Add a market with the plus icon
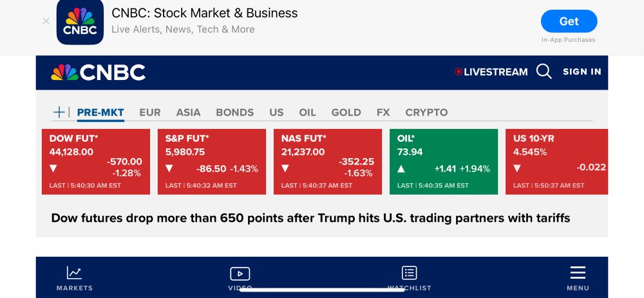This screenshot has width=644, height=298. [x=59, y=112]
